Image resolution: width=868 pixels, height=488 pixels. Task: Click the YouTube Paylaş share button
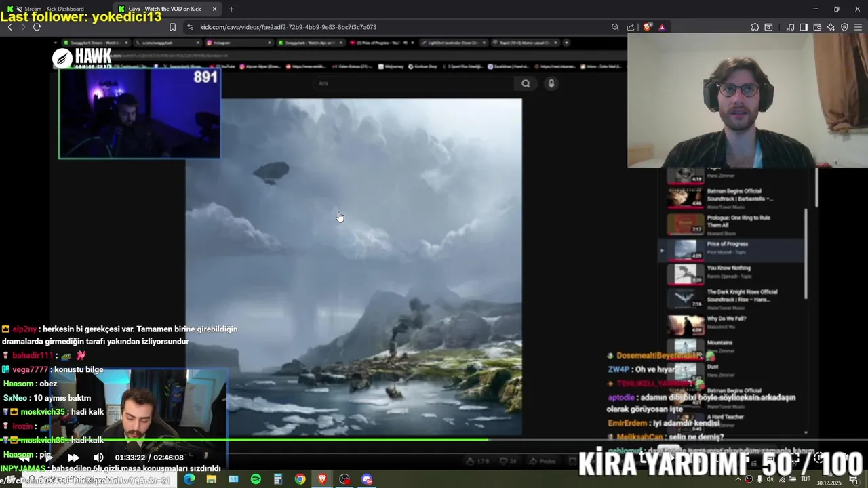542,461
